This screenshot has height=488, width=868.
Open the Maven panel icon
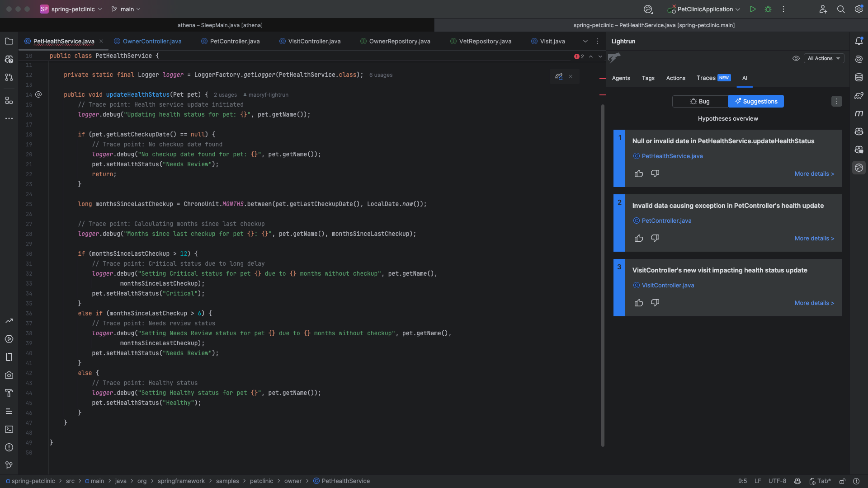tap(859, 113)
